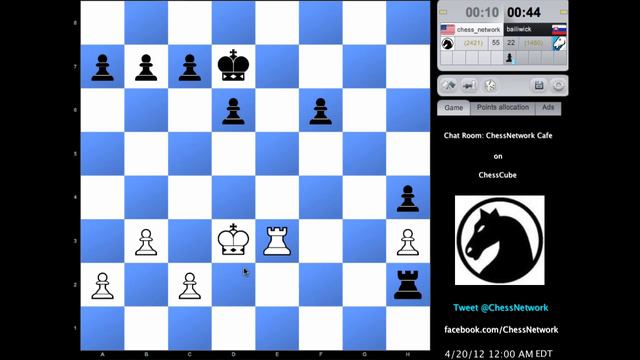
Task: Click the US flag next to chess_network
Action: click(447, 30)
